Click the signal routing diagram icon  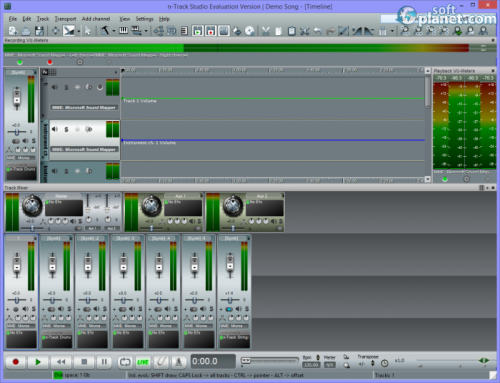(158, 31)
